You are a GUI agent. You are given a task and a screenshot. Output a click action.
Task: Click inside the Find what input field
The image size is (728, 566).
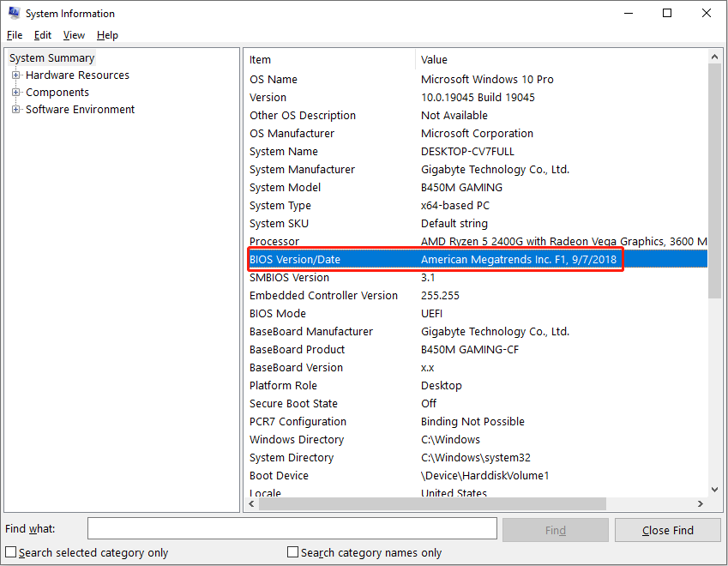coord(292,528)
